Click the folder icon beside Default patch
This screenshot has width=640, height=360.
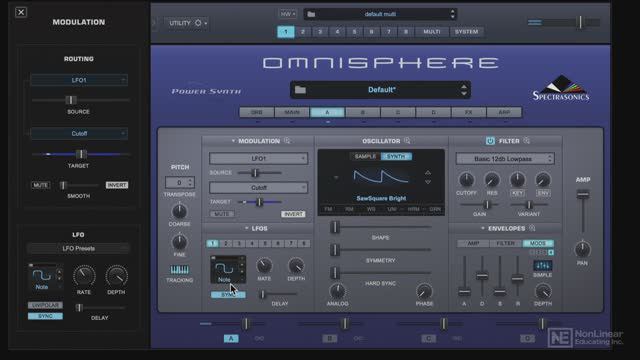[300, 90]
